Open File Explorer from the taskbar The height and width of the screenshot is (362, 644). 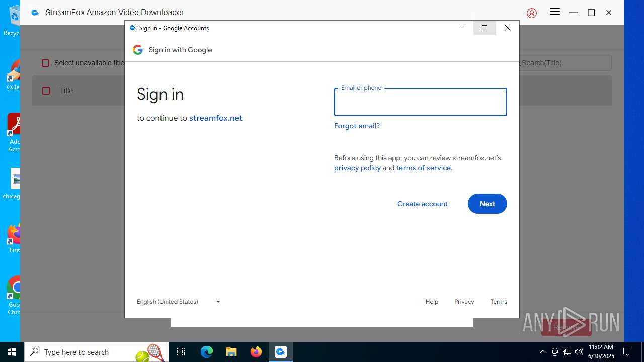[x=231, y=352]
